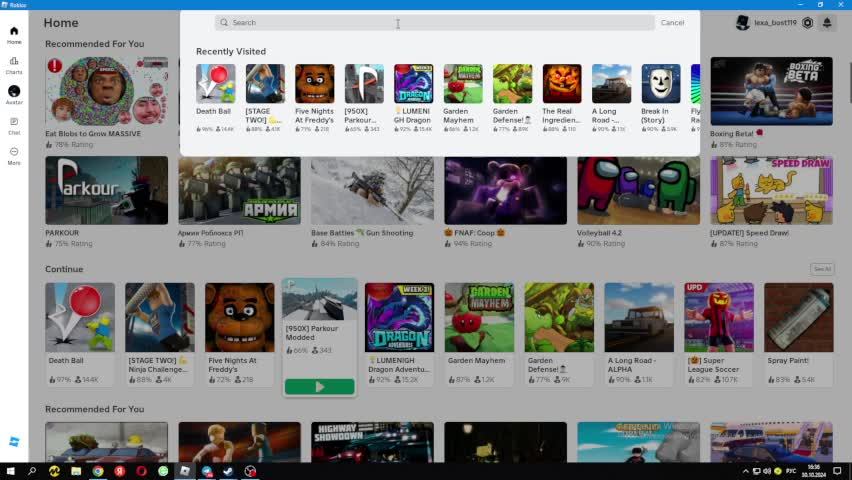Open Boxing Beta! game card
The height and width of the screenshot is (480, 852).
(771, 102)
